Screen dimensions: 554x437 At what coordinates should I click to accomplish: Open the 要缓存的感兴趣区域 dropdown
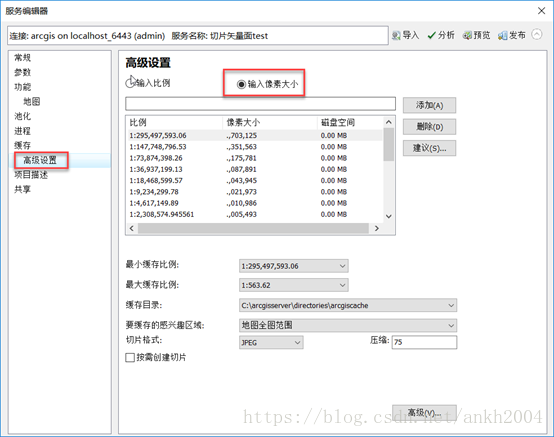(x=348, y=325)
